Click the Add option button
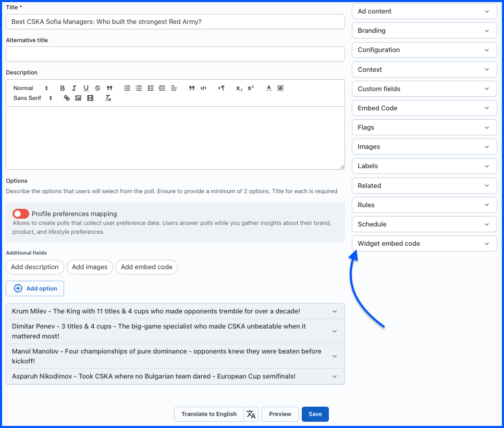This screenshot has height=428, width=504. pyautogui.click(x=35, y=288)
